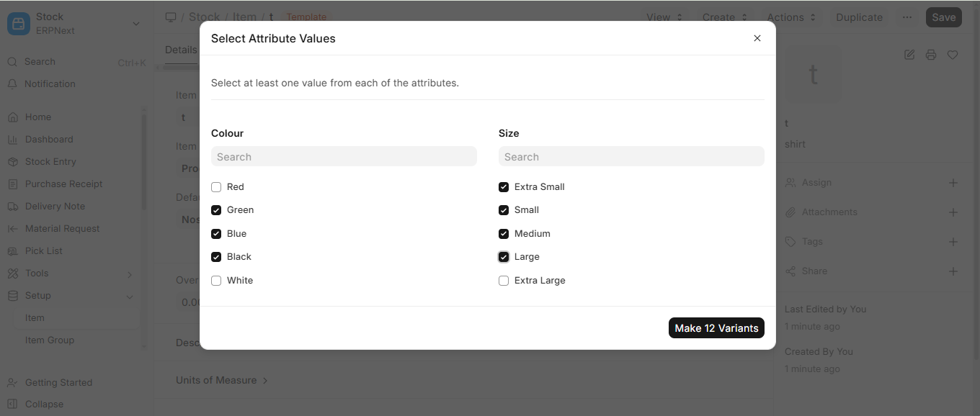Click the Pick List sidebar icon
This screenshot has height=416, width=980.
click(12, 251)
